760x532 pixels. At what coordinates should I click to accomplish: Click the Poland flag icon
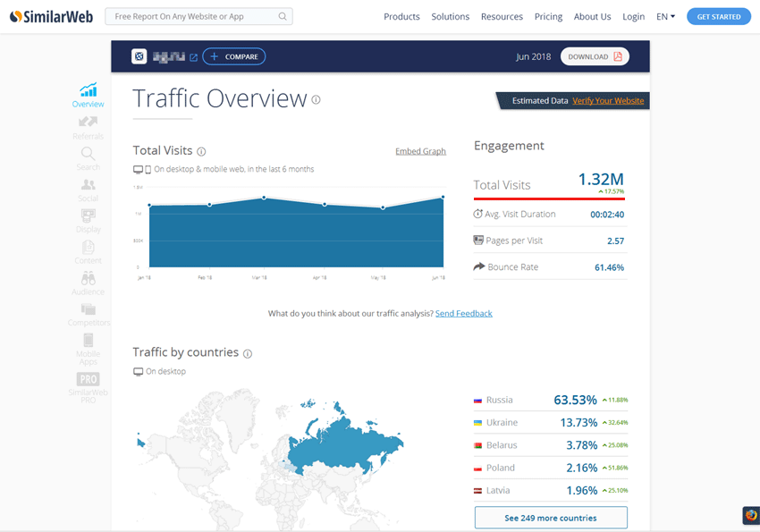click(x=477, y=468)
